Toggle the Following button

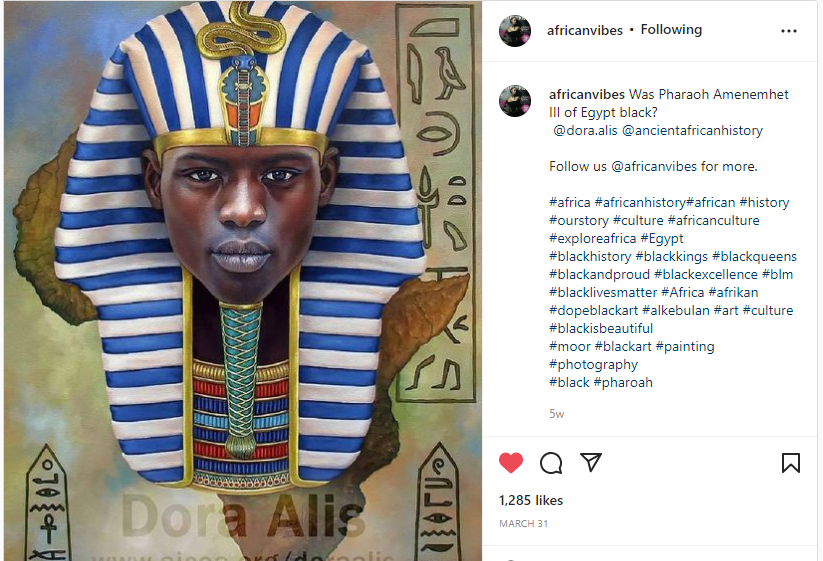coord(671,30)
